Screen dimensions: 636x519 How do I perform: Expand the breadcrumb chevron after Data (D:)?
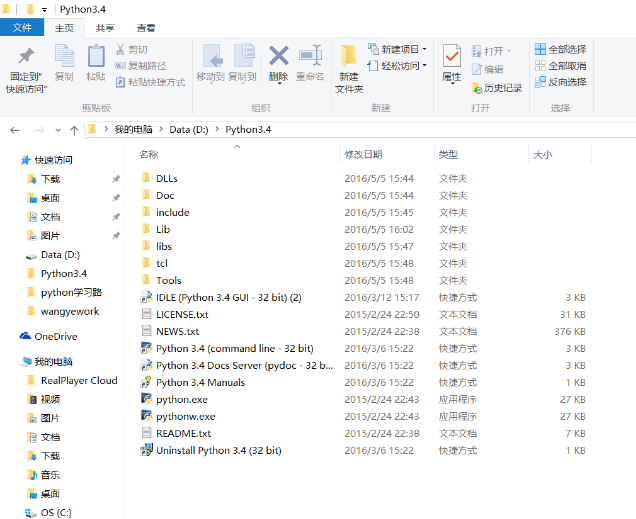click(214, 129)
